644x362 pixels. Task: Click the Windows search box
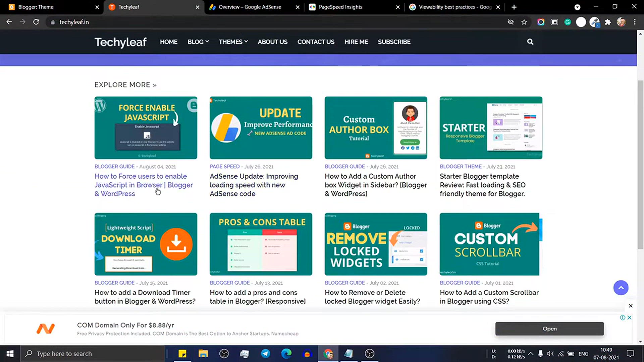[93, 354]
